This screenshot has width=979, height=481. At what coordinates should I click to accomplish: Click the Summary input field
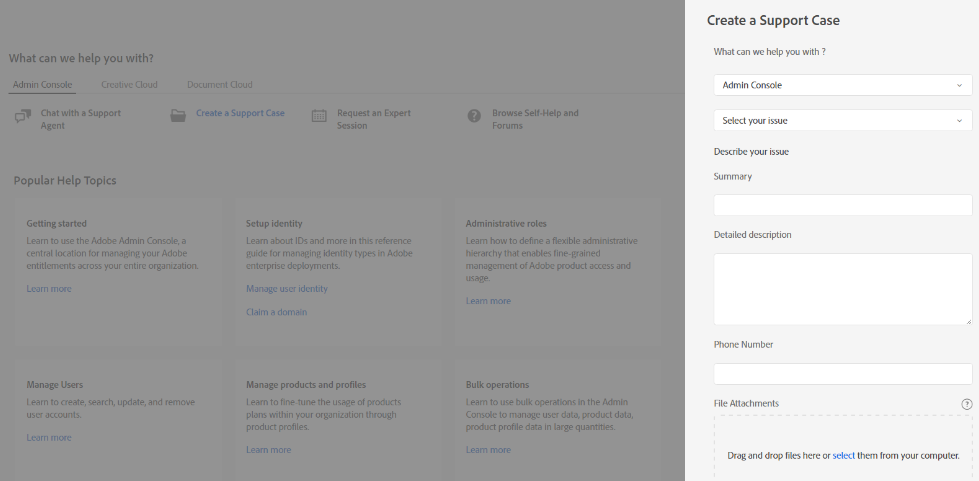tap(842, 205)
